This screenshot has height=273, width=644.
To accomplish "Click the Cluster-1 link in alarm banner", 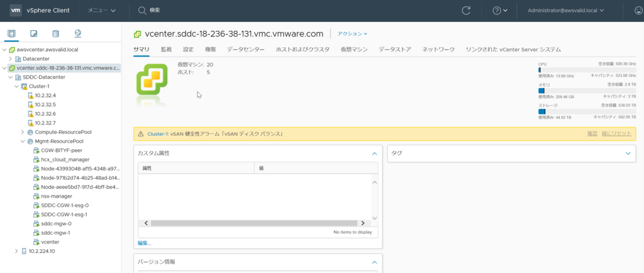I will tap(158, 134).
